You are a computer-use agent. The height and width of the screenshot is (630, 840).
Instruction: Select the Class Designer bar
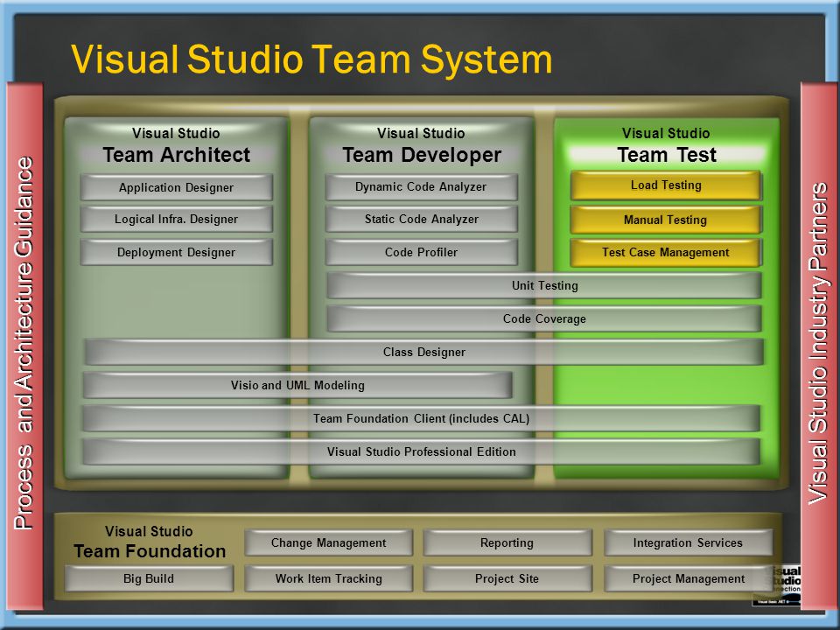pyautogui.click(x=423, y=352)
